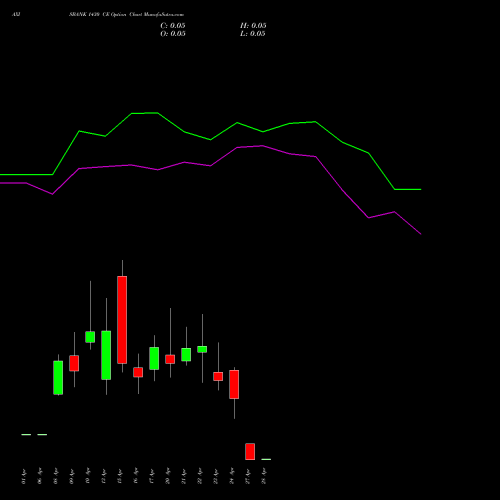The image size is (500, 500).
Task: Click the flat green dash above 01 Apr
Action: [x=26, y=434]
